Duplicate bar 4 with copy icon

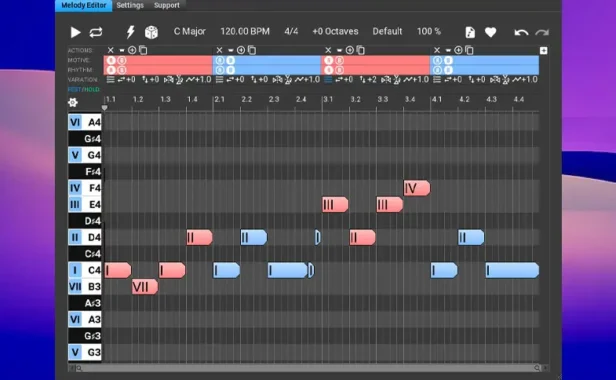[470, 50]
